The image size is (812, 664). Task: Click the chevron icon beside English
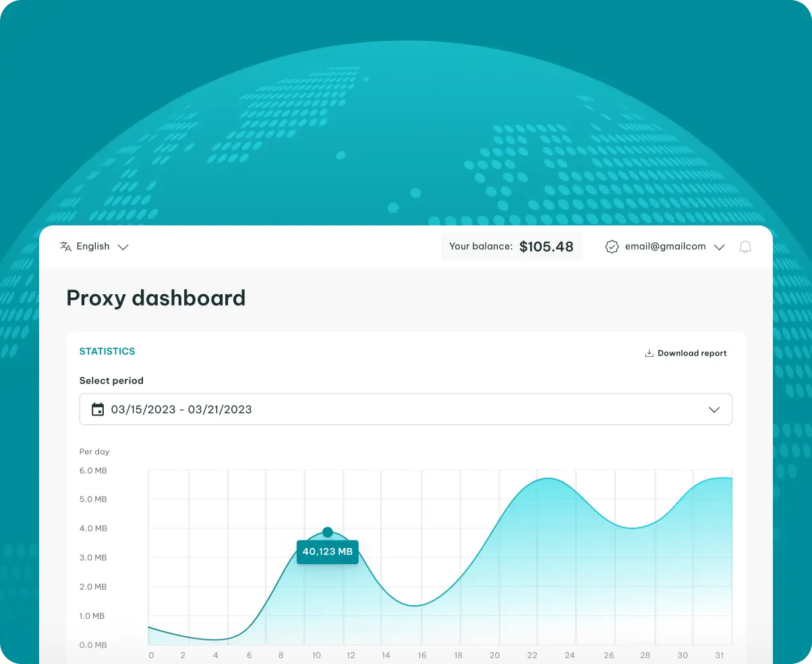pyautogui.click(x=123, y=247)
